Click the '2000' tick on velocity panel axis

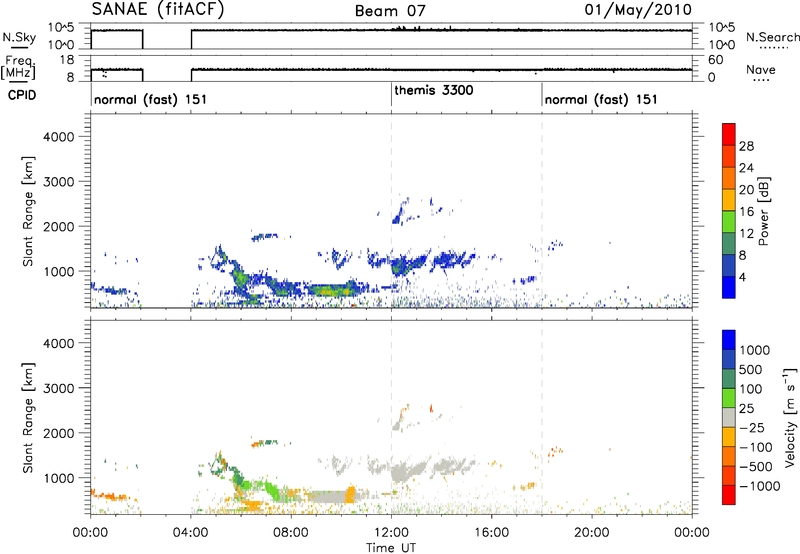(59, 433)
